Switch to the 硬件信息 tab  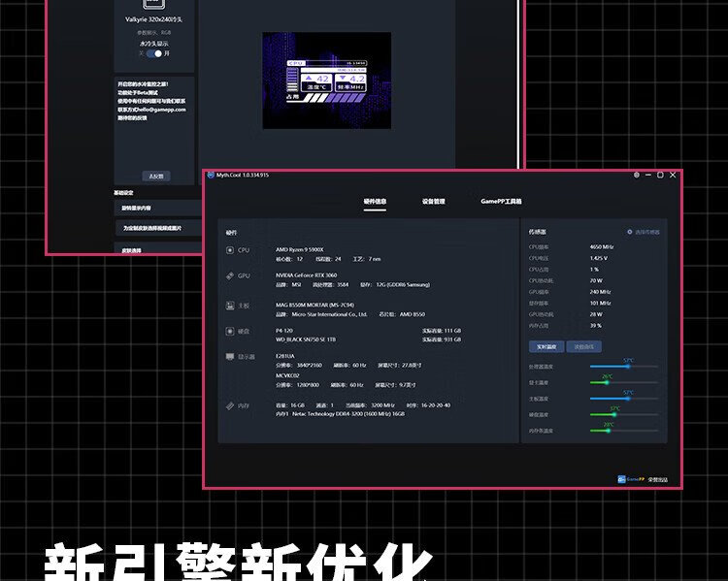(x=375, y=202)
